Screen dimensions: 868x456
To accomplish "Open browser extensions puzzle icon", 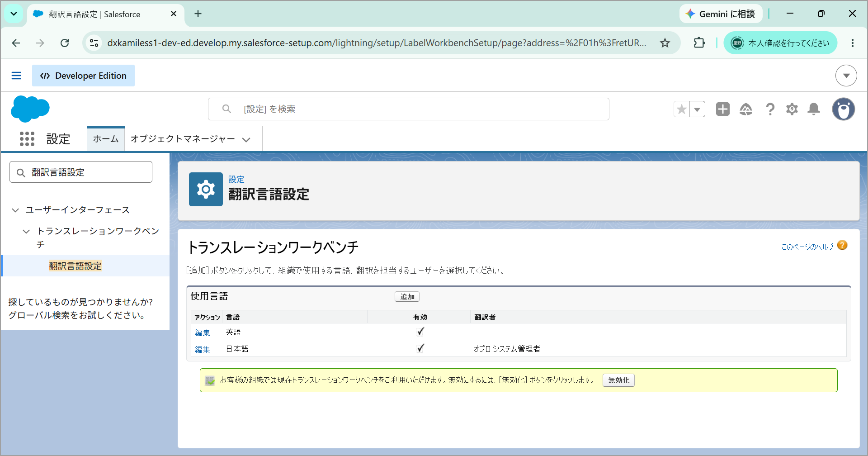I will click(699, 43).
